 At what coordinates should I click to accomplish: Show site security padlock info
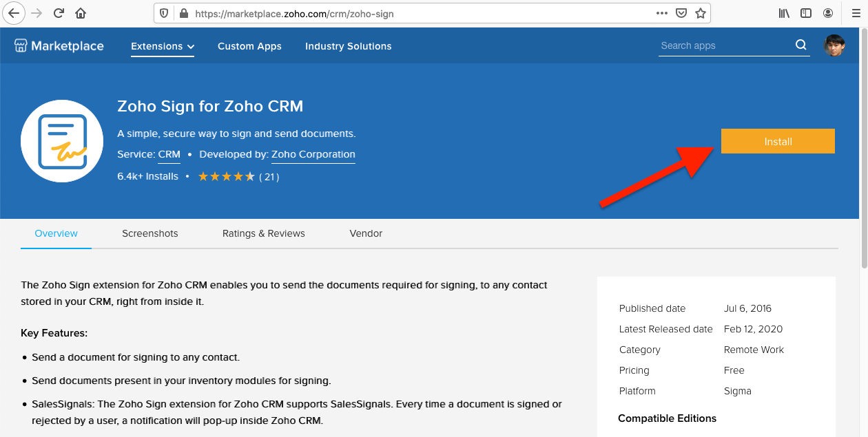coord(183,13)
